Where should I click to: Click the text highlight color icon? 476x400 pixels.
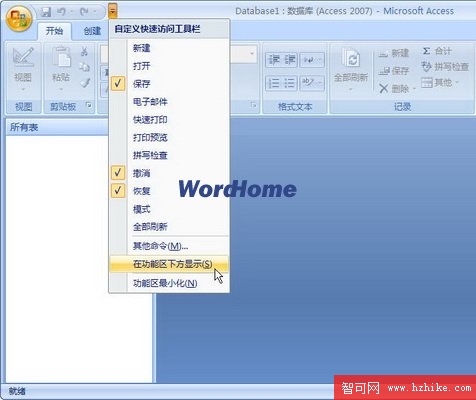(308, 82)
